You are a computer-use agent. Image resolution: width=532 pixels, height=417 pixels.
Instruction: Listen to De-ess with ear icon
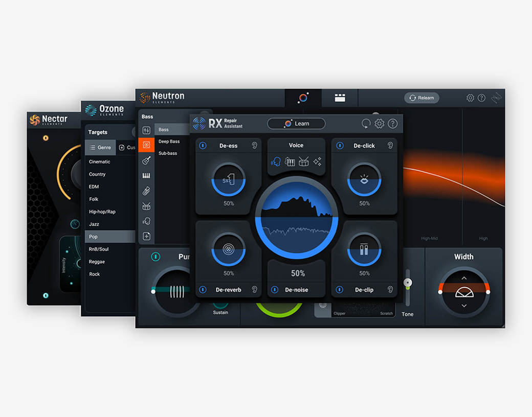[254, 146]
